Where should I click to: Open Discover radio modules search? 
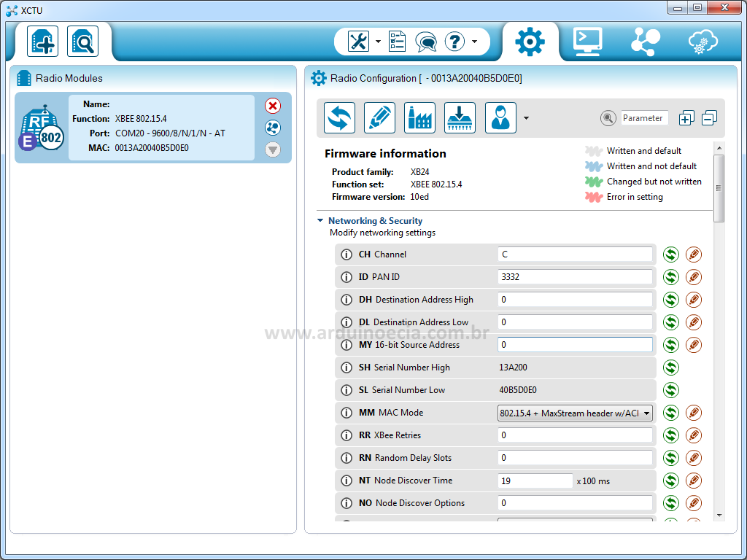tap(83, 42)
